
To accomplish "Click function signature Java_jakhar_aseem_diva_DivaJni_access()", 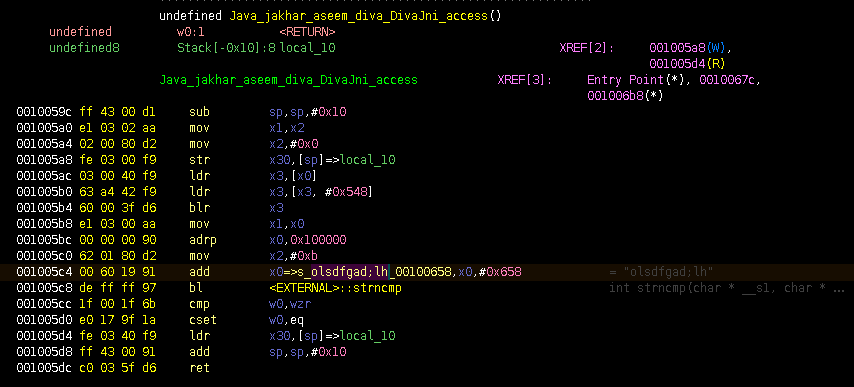I will (x=364, y=16).
